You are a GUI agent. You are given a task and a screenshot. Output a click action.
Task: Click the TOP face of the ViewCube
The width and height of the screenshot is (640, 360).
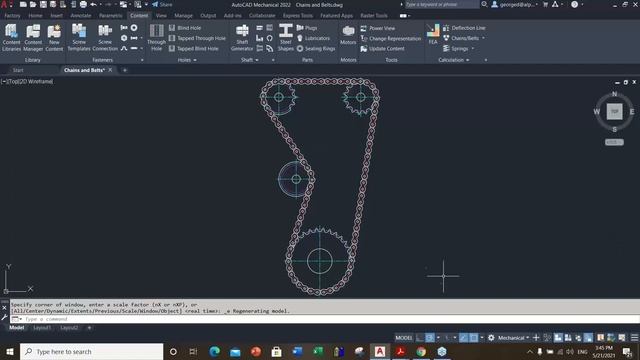click(x=614, y=111)
